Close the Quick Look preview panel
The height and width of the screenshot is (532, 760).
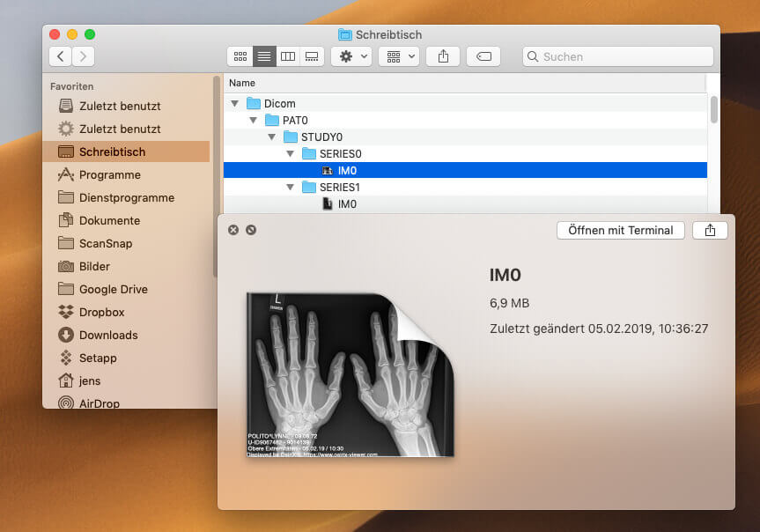pyautogui.click(x=233, y=230)
